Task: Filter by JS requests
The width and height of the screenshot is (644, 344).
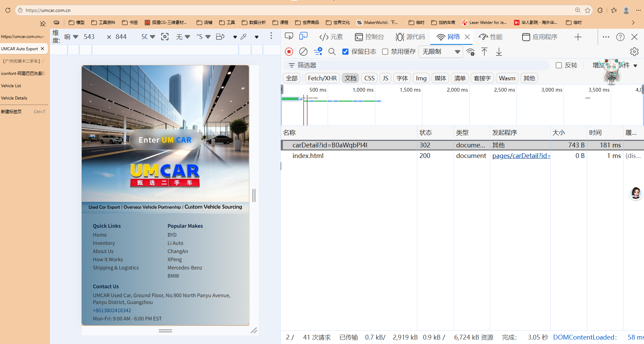Action: [x=385, y=78]
